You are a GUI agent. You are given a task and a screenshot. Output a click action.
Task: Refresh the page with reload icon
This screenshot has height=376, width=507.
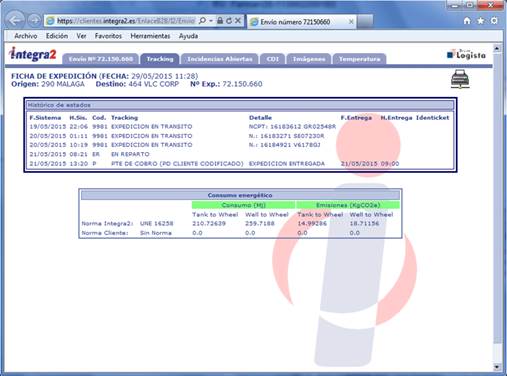[229, 21]
